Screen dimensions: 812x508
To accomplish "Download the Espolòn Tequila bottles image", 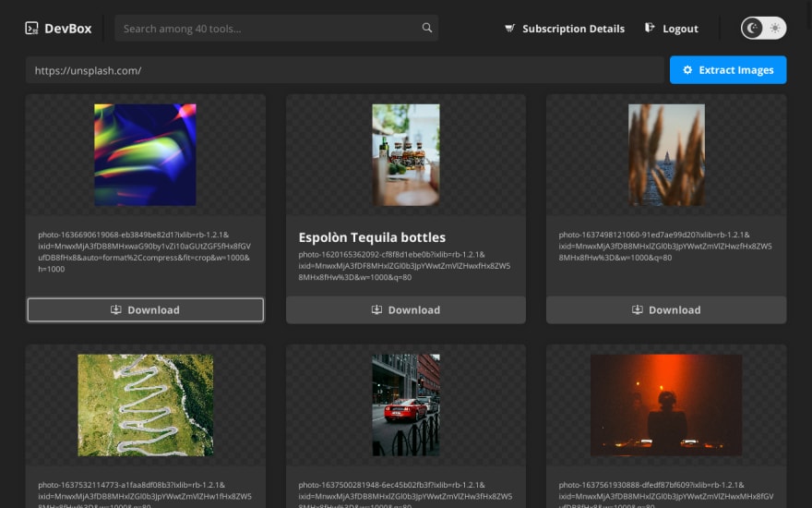I will 406,310.
